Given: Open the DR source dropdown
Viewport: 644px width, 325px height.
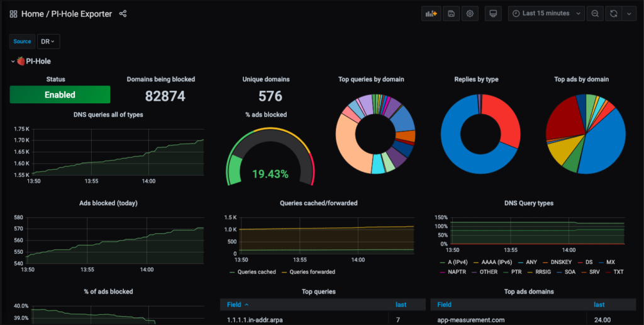Looking at the screenshot, I should (x=48, y=42).
